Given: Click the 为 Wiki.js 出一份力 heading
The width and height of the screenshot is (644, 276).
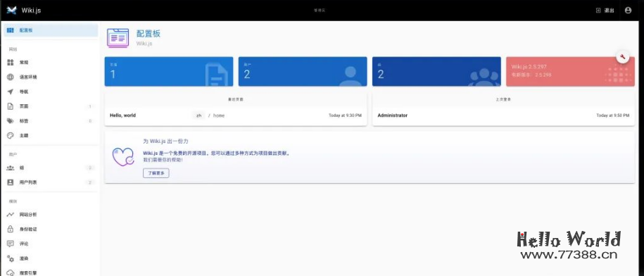Looking at the screenshot, I should tap(165, 141).
